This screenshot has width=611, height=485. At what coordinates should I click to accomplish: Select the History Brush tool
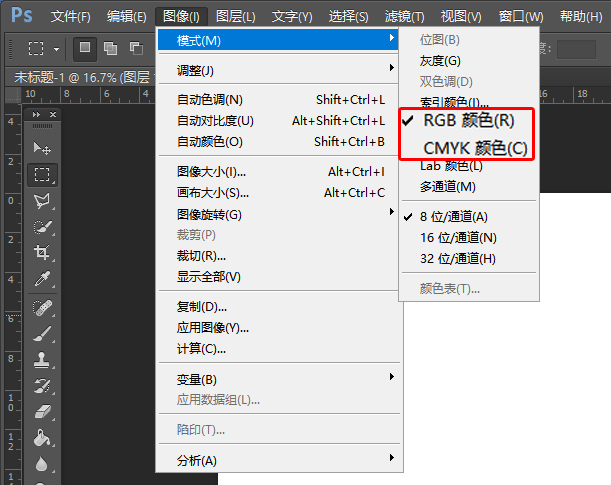pyautogui.click(x=42, y=386)
